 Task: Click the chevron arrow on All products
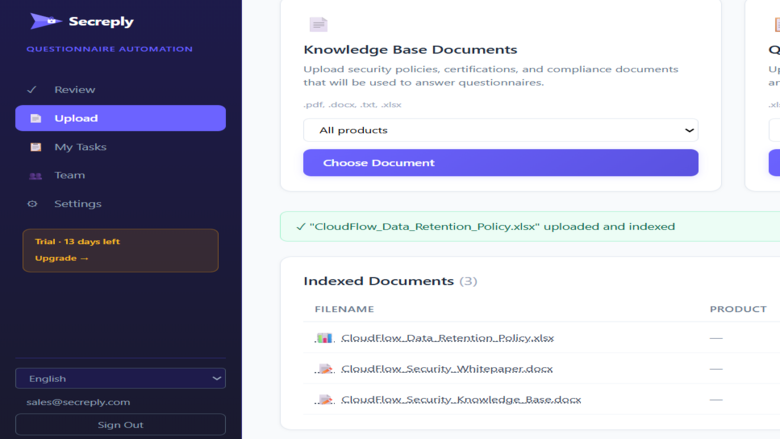click(x=689, y=130)
